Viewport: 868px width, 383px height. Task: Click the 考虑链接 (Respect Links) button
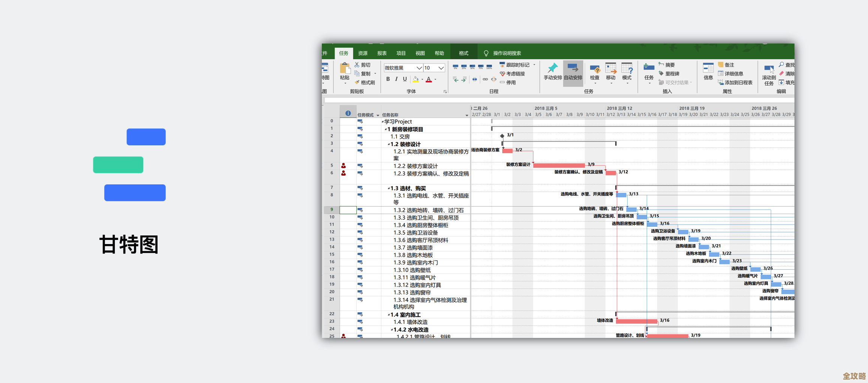[x=512, y=74]
